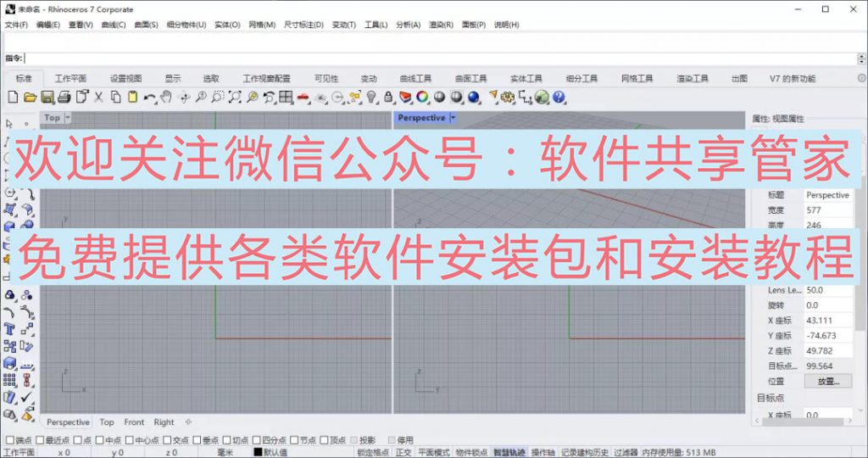
Task: Click the black 默认值 layer color swatch
Action: 258,452
